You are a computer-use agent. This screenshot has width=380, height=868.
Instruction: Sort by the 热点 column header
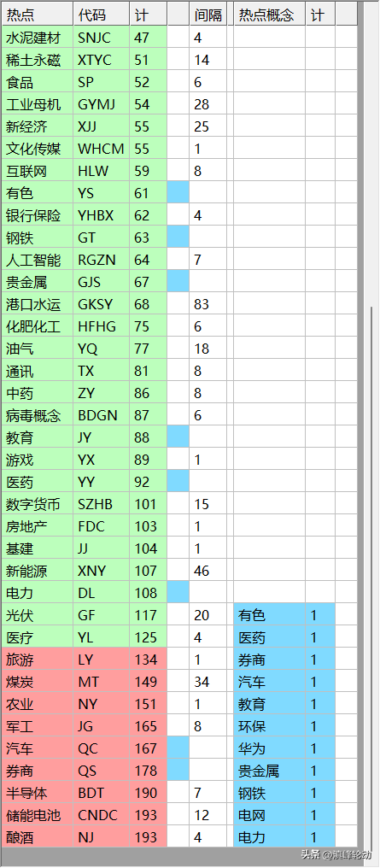click(38, 14)
